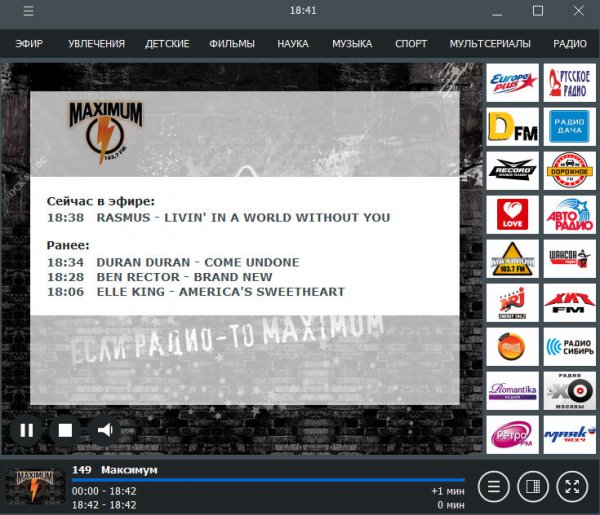
Task: Open the МУЛЬТСЕРИАЛЫ tab
Action: click(490, 44)
